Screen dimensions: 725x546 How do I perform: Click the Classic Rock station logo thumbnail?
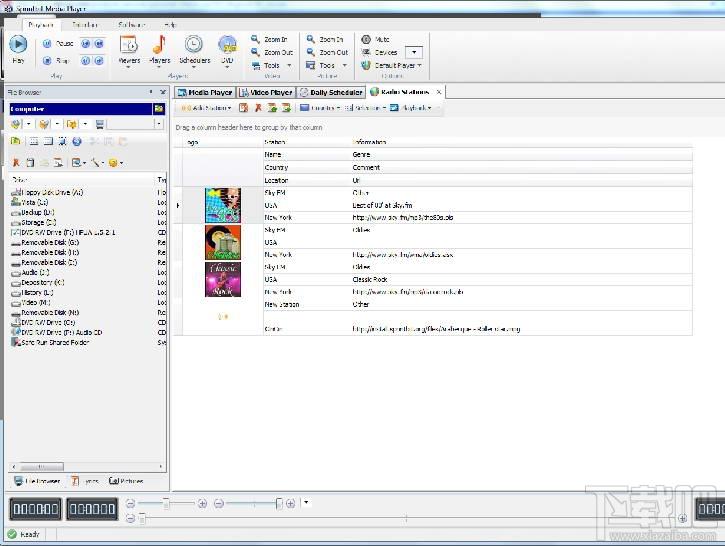(223, 279)
